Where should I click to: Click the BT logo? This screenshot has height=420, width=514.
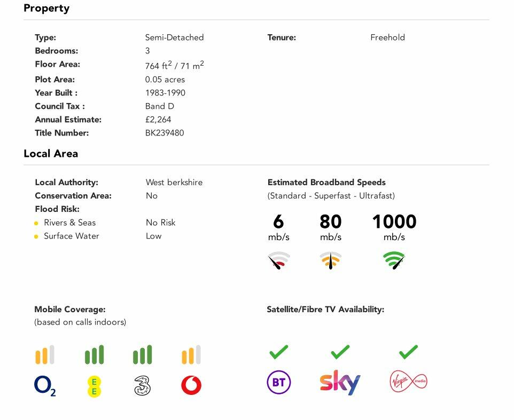tap(278, 383)
